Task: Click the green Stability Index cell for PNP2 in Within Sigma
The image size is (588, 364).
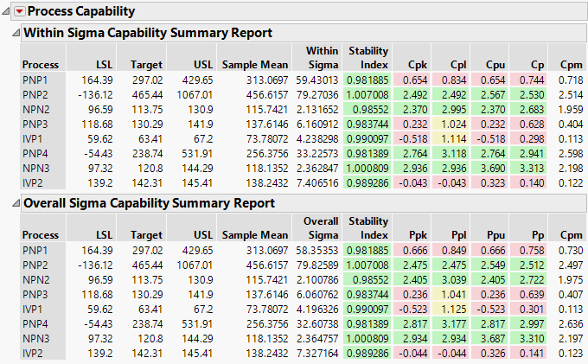Action: [x=367, y=94]
